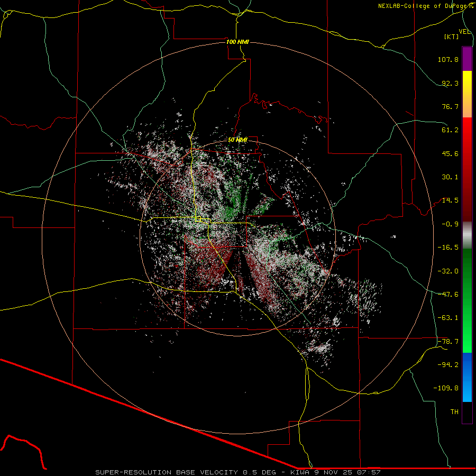Click the 14.5 value on the velocity scale
Viewport: 476px width, 476px height.
450,200
